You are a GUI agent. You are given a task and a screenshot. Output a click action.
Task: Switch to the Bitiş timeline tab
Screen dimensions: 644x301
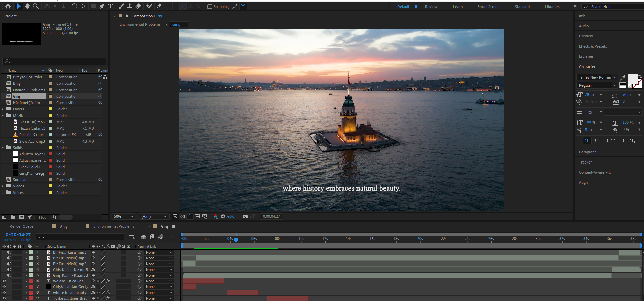click(x=64, y=226)
